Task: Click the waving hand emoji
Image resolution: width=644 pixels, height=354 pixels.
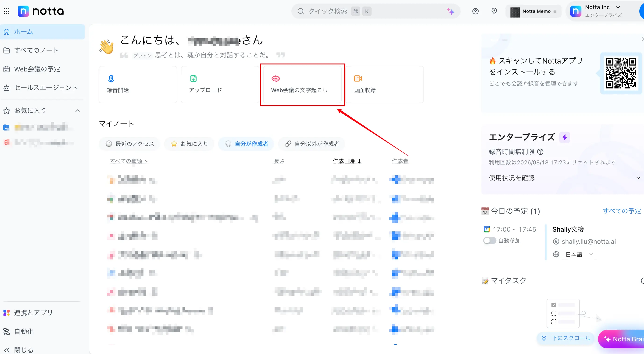Action: [x=106, y=47]
